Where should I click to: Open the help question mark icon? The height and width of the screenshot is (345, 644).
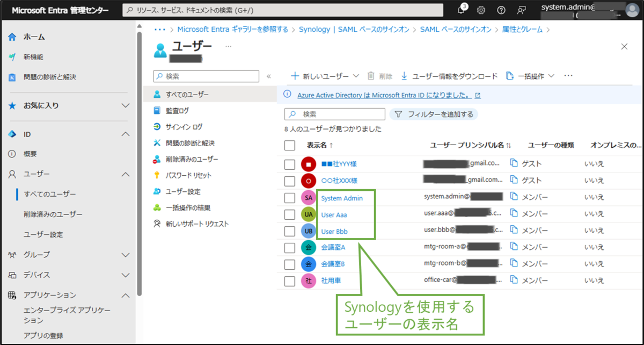click(501, 10)
